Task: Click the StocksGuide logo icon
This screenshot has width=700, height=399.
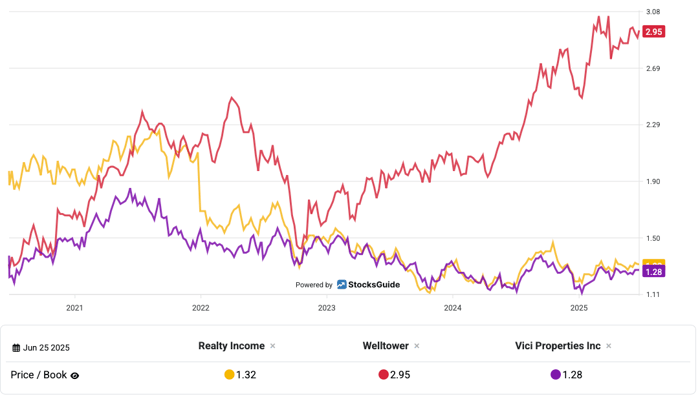Action: coord(342,284)
